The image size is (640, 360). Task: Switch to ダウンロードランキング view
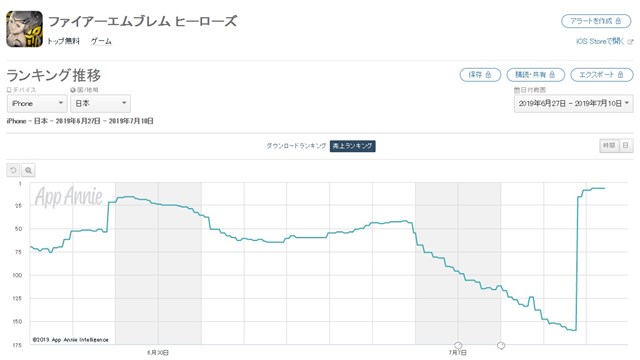[x=296, y=146]
